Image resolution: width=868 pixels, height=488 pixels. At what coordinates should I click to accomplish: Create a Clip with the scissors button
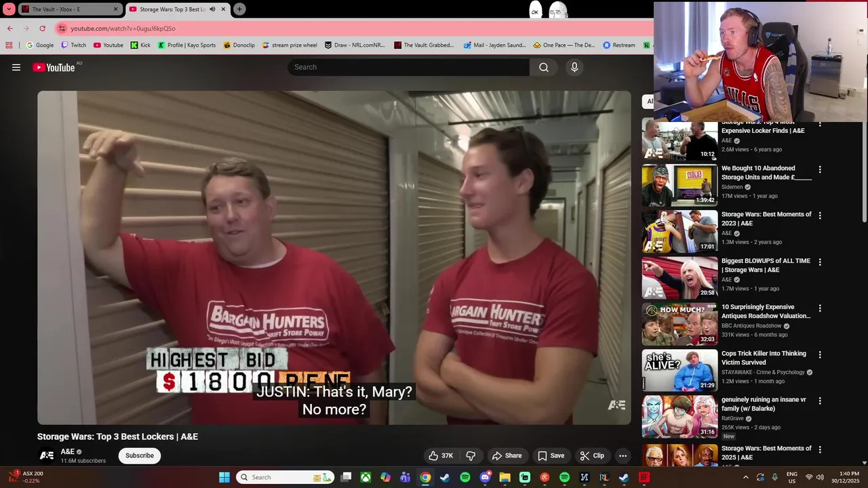(x=591, y=455)
